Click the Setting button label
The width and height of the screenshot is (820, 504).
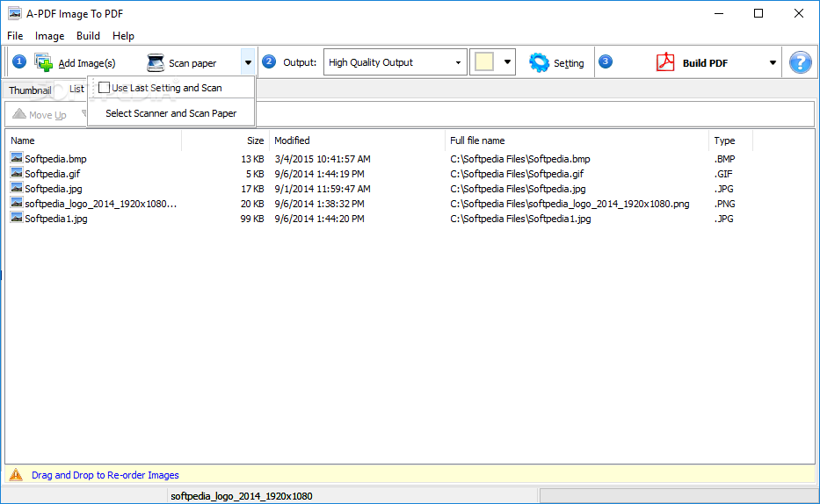point(569,63)
